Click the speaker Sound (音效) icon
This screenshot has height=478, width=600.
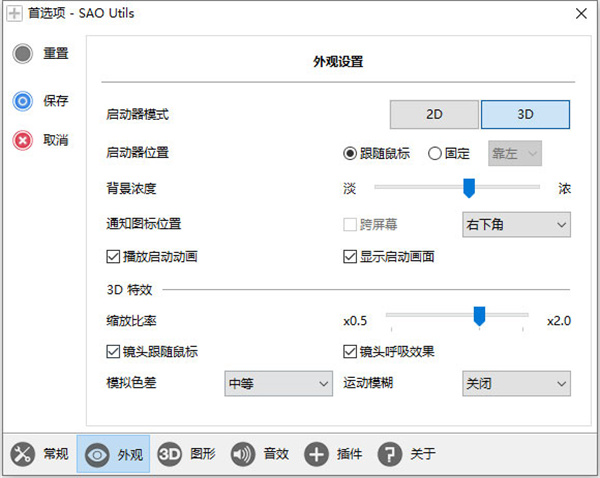[243, 454]
